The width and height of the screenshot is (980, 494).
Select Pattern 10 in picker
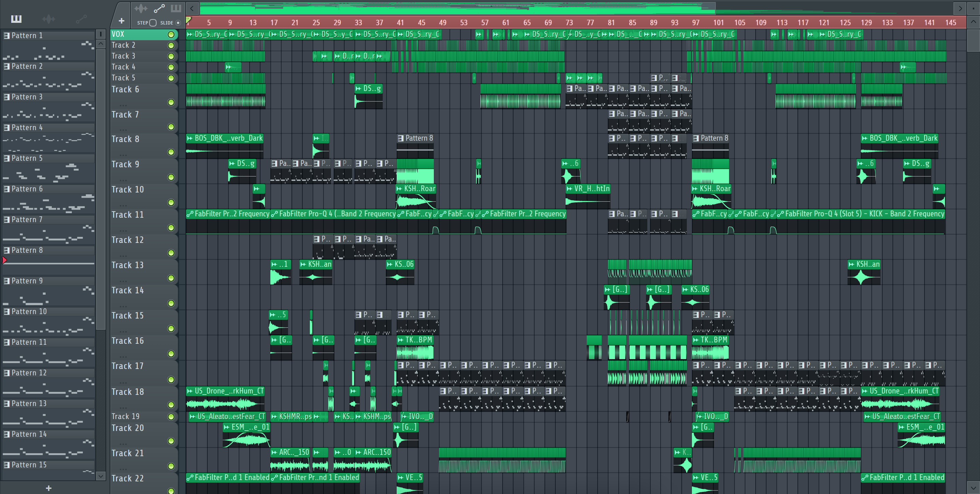(x=48, y=311)
